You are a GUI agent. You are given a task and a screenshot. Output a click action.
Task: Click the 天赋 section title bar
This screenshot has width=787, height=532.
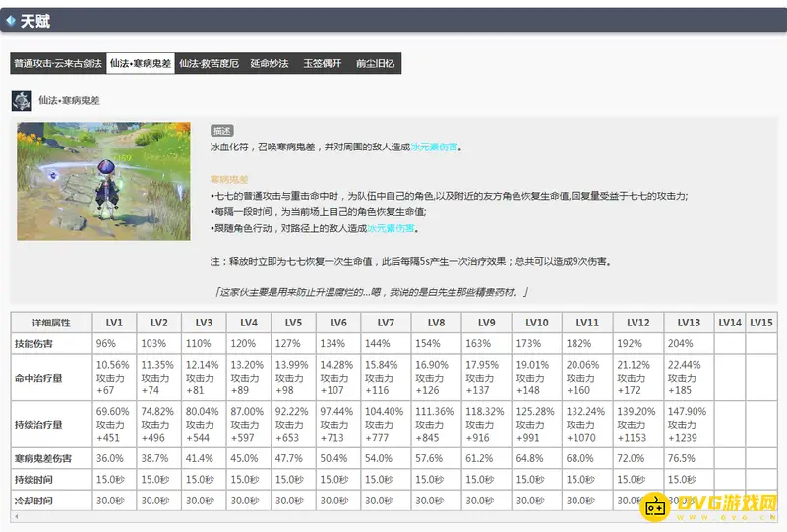(393, 20)
